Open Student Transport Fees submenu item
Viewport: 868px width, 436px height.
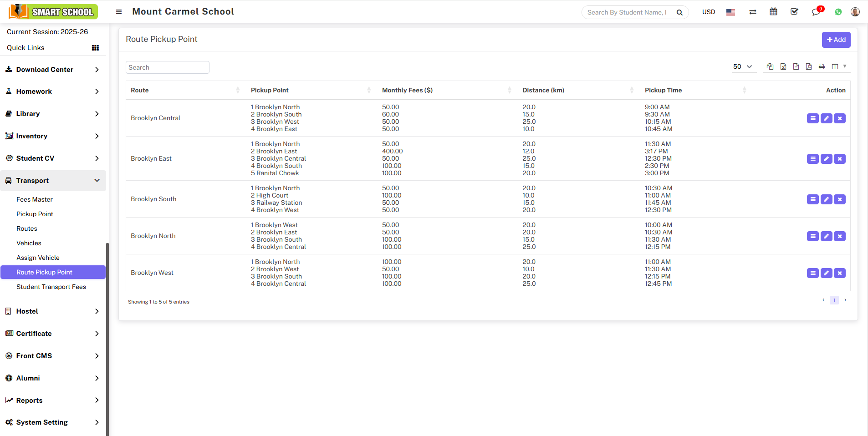(51, 287)
